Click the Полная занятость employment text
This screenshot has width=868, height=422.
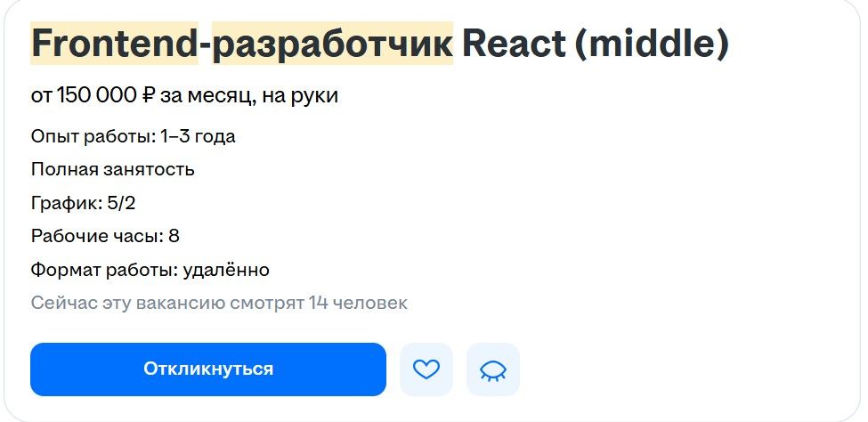112,169
